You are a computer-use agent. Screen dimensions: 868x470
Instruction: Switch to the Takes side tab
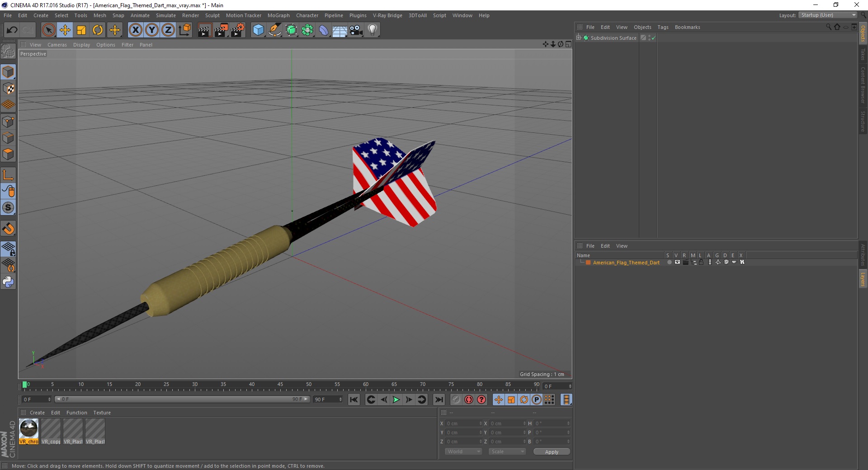(863, 54)
